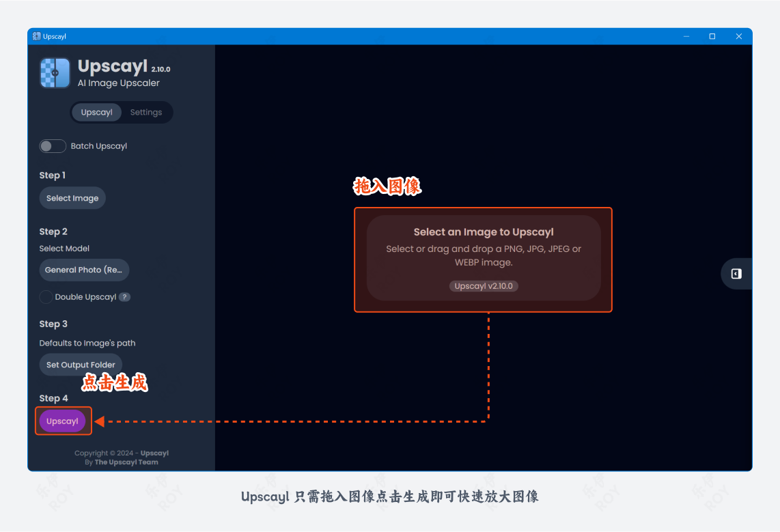
Task: Click the Upscayl v2.10.0 version badge
Action: pyautogui.click(x=484, y=285)
